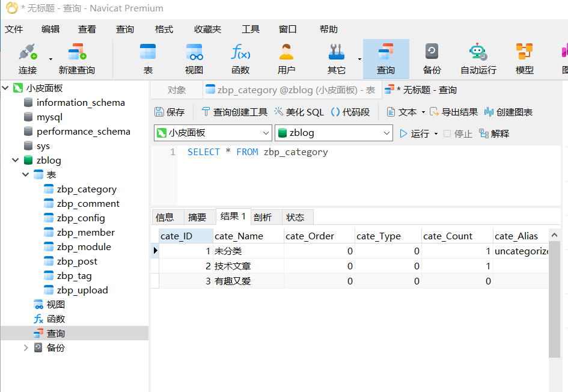This screenshot has width=568, height=392.
Task: Select the 查询 query toolbar icon
Action: pyautogui.click(x=386, y=59)
